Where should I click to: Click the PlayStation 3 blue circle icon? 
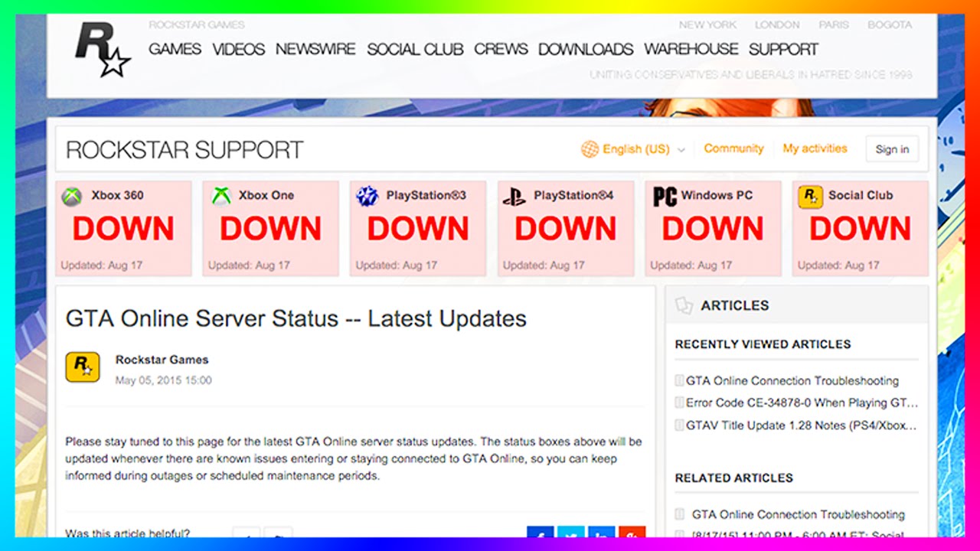coord(367,197)
